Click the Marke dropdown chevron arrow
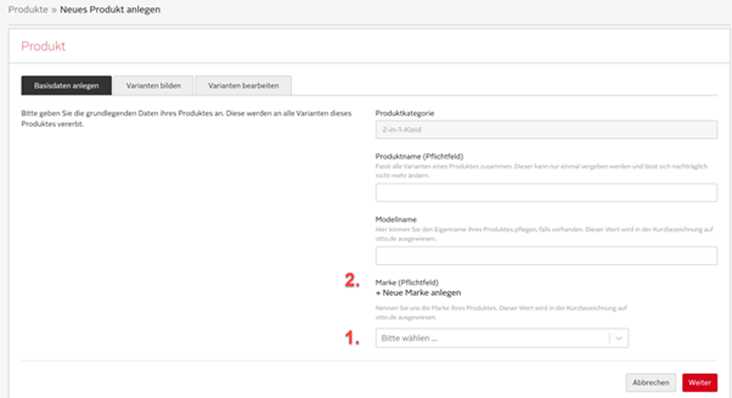Image resolution: width=732 pixels, height=398 pixels. click(x=619, y=338)
